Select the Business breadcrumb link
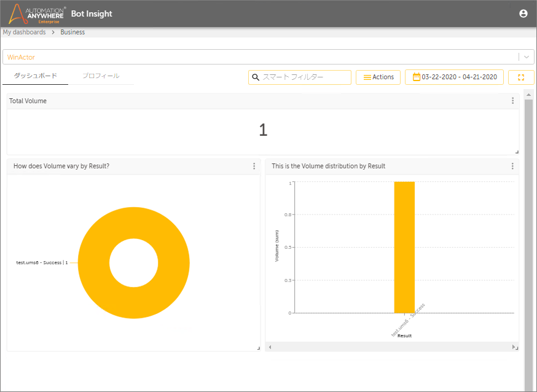Viewport: 537px width, 392px height. 73,32
